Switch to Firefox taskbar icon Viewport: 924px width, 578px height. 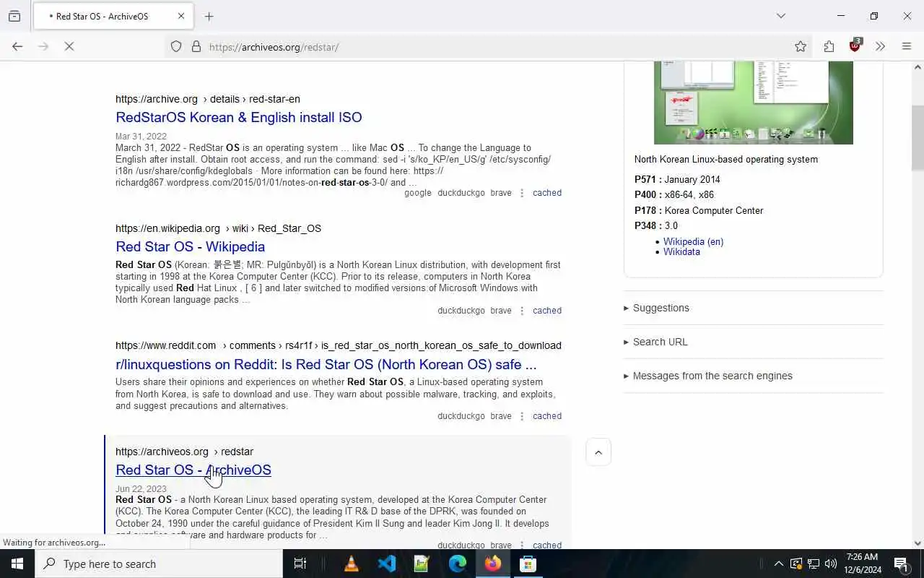click(493, 564)
